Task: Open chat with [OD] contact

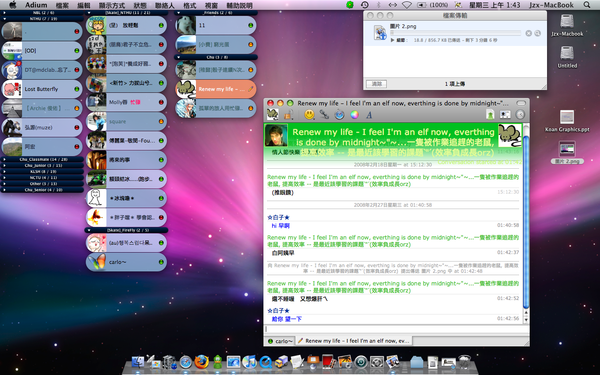Action: 42,51
